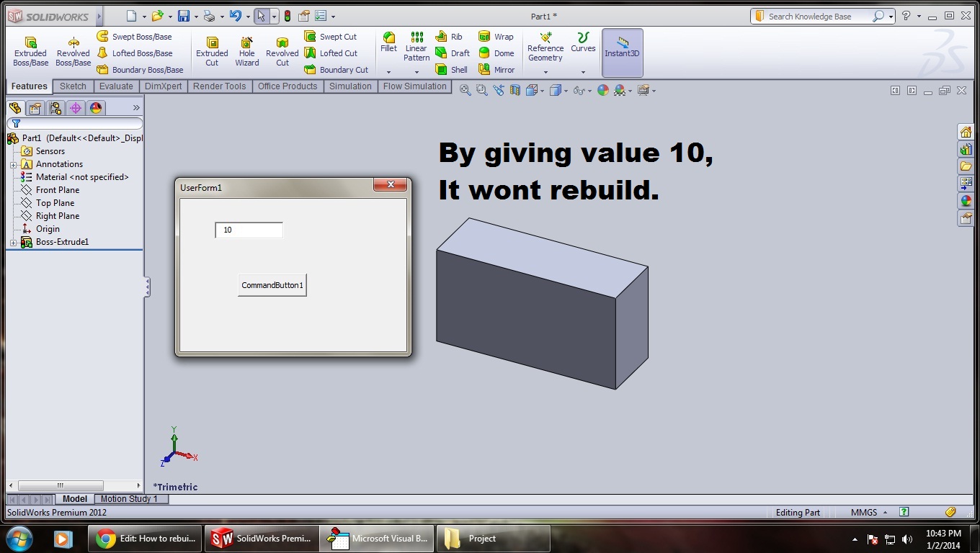This screenshot has height=553, width=980.
Task: Open the Sketch tab
Action: coord(73,86)
